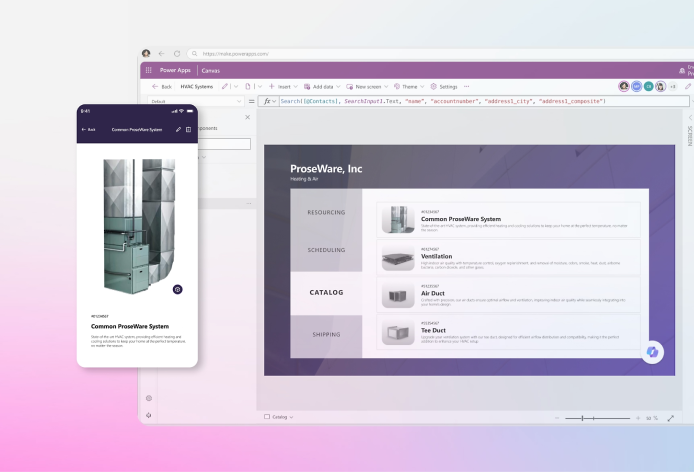The height and width of the screenshot is (472, 694).
Task: Click the search box in the left pane
Action: pos(224,143)
